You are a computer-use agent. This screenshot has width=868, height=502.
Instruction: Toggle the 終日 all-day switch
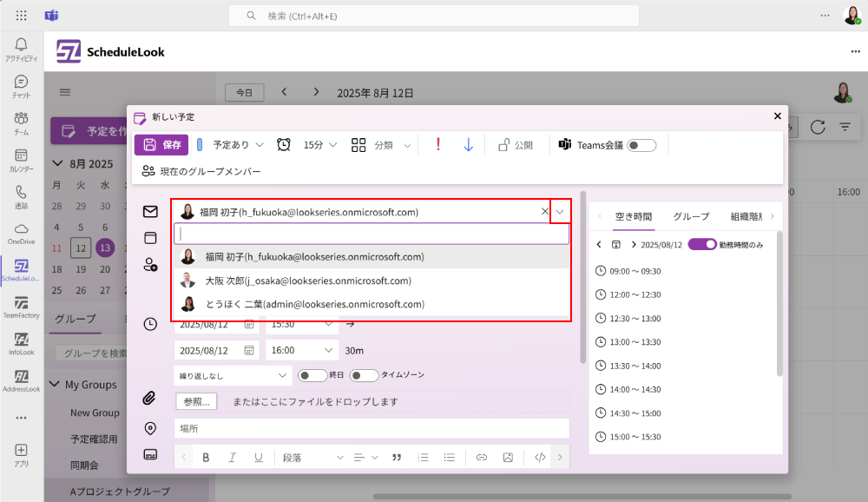(312, 375)
